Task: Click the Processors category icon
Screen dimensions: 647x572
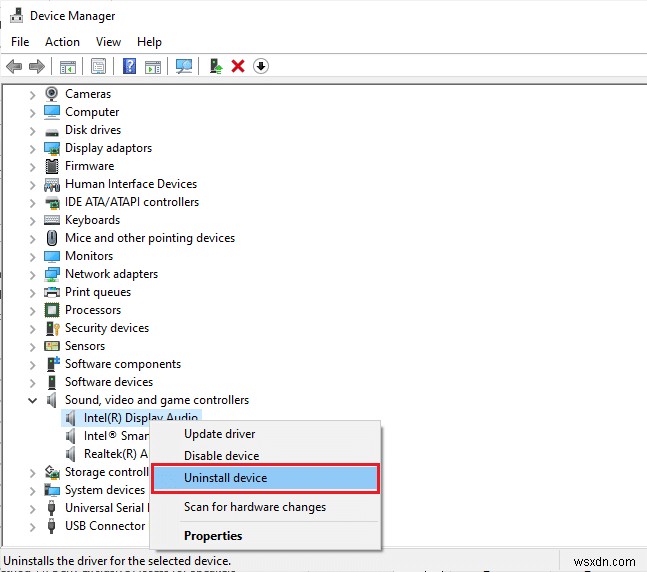Action: tap(52, 310)
